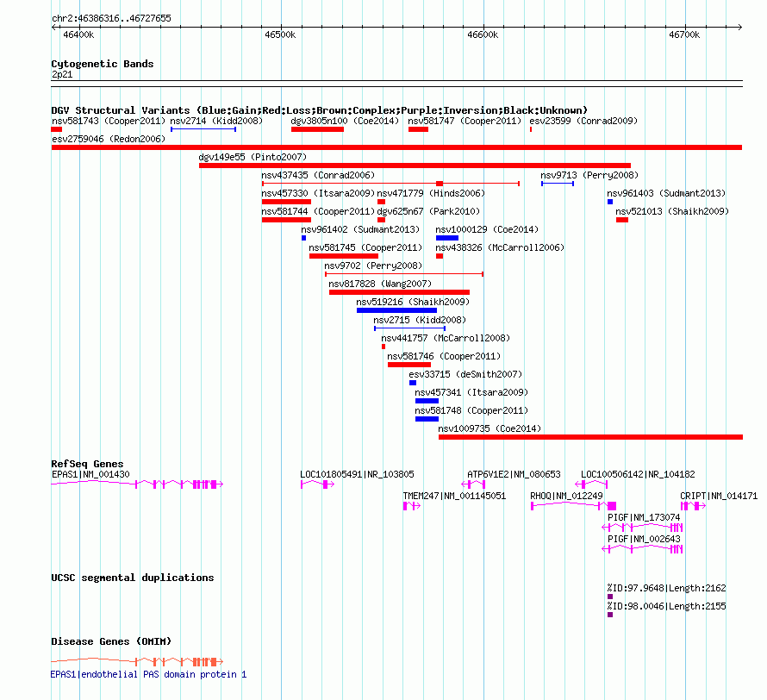Select nsv519216 (Shaikh2009) variant label
The width and height of the screenshot is (767, 700).
413,302
